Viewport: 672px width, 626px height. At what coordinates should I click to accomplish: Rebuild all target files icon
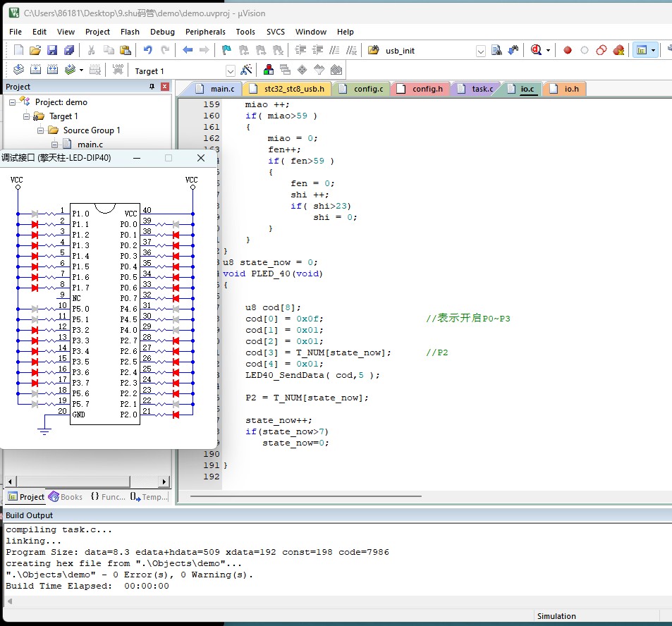tap(53, 69)
